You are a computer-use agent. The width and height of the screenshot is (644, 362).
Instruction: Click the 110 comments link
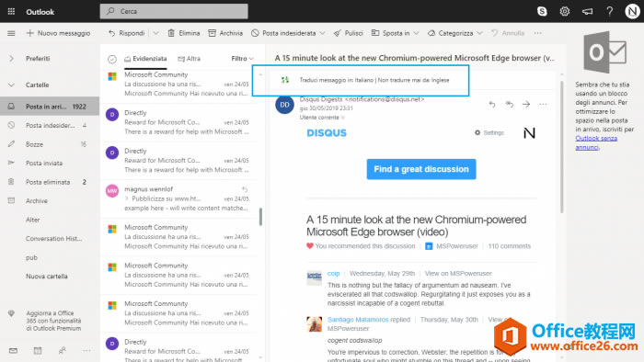click(510, 246)
